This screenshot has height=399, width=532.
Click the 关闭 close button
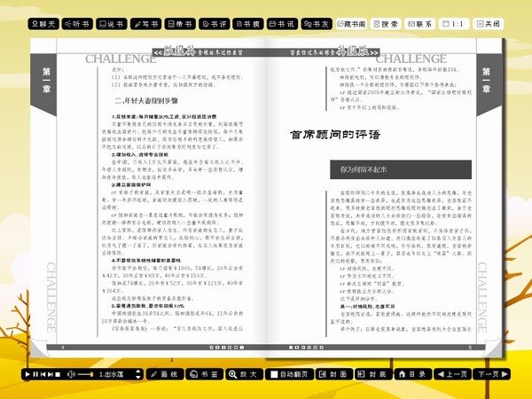point(489,24)
